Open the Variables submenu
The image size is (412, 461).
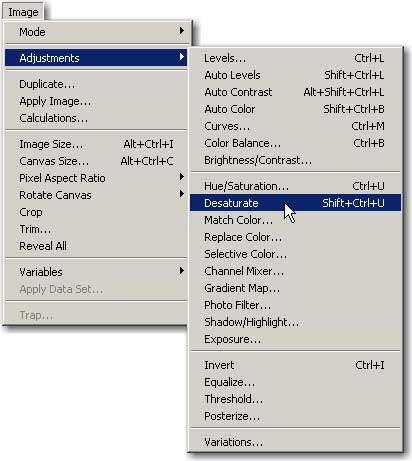coord(96,272)
